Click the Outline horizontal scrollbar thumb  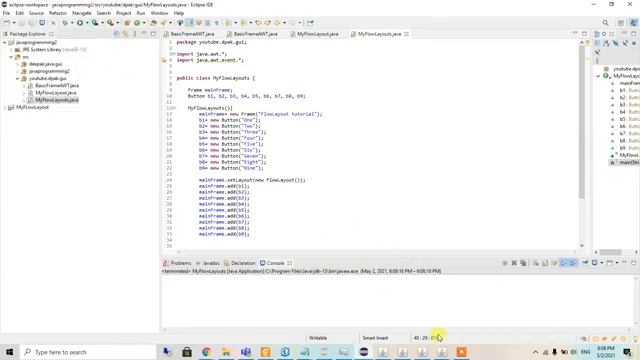(x=610, y=252)
